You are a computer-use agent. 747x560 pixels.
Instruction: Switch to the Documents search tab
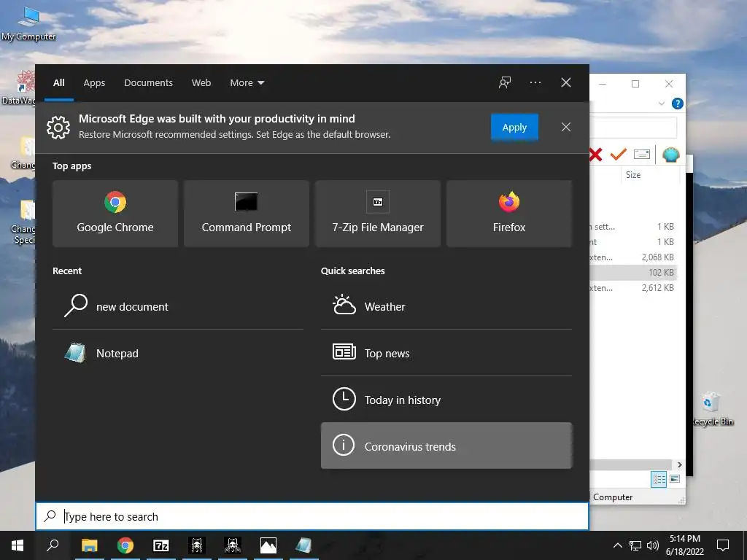click(149, 83)
